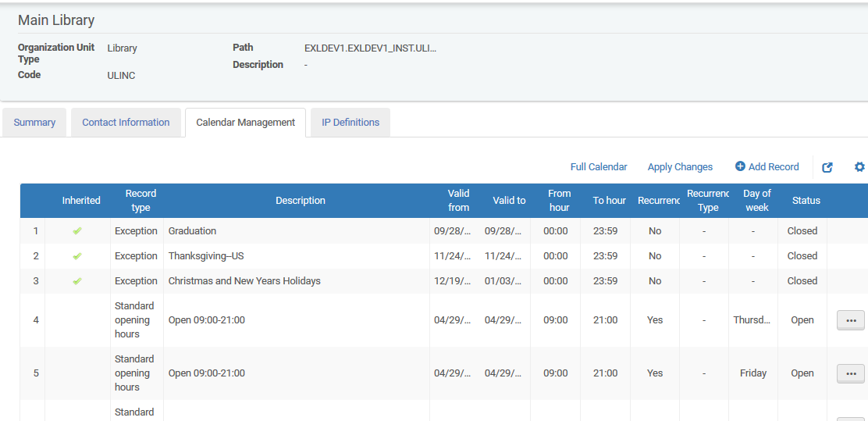Switch to the Summary tab
This screenshot has height=421, width=868.
coord(34,123)
